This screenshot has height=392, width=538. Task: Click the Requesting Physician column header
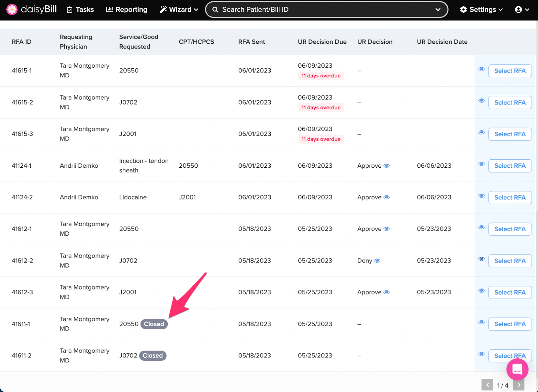pos(76,42)
